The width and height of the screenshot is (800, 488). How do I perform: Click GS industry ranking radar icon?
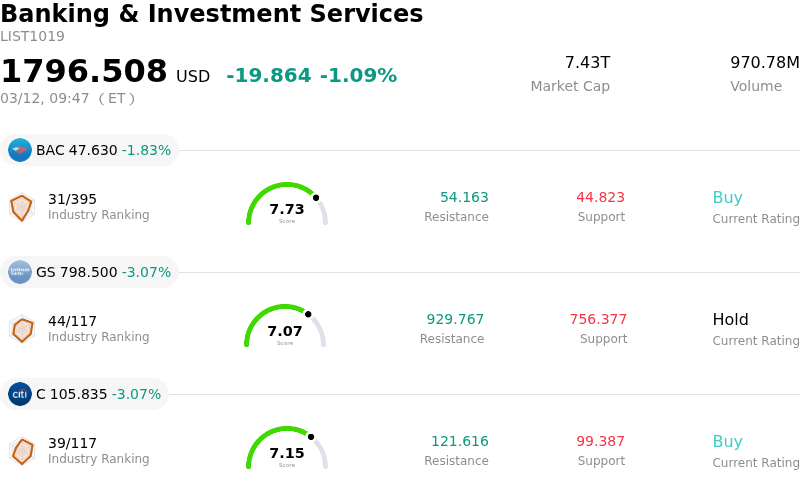tap(21, 329)
